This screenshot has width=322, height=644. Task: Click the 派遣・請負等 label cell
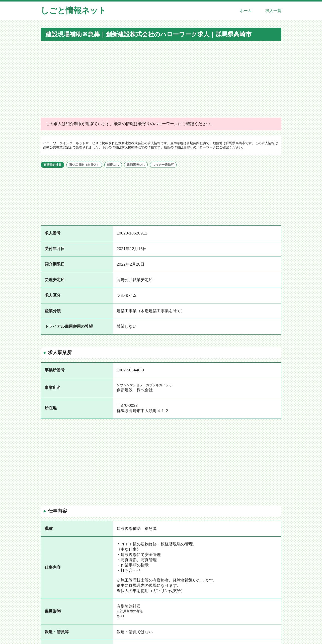click(x=77, y=632)
